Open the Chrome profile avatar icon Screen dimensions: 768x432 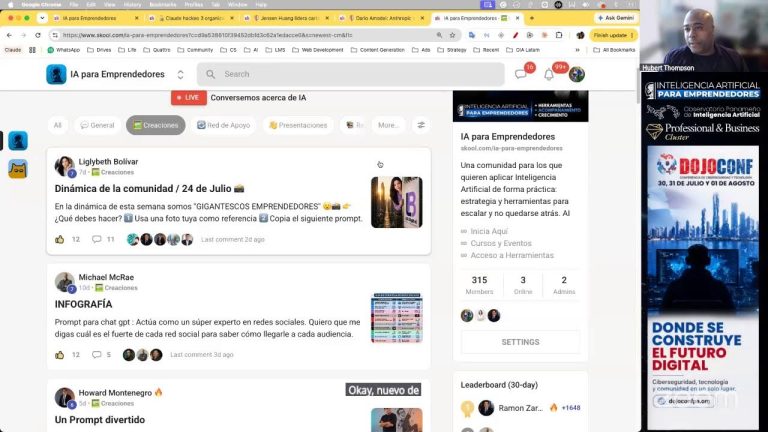(x=580, y=35)
